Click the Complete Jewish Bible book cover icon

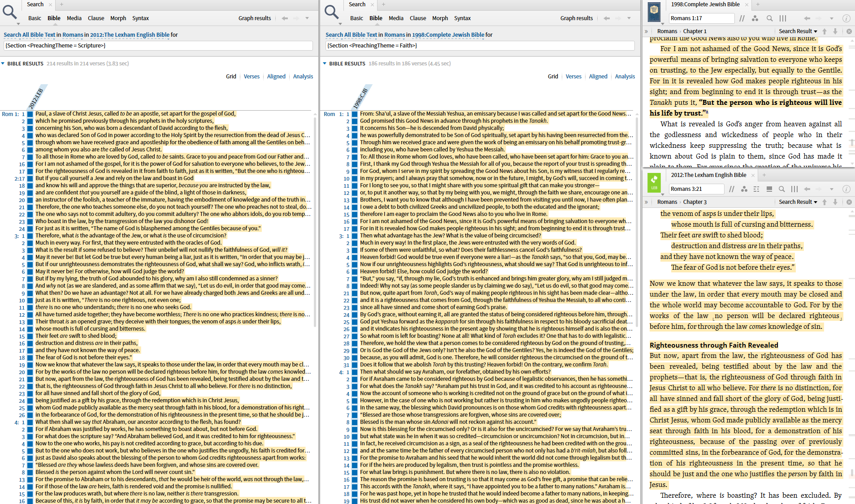pos(654,11)
